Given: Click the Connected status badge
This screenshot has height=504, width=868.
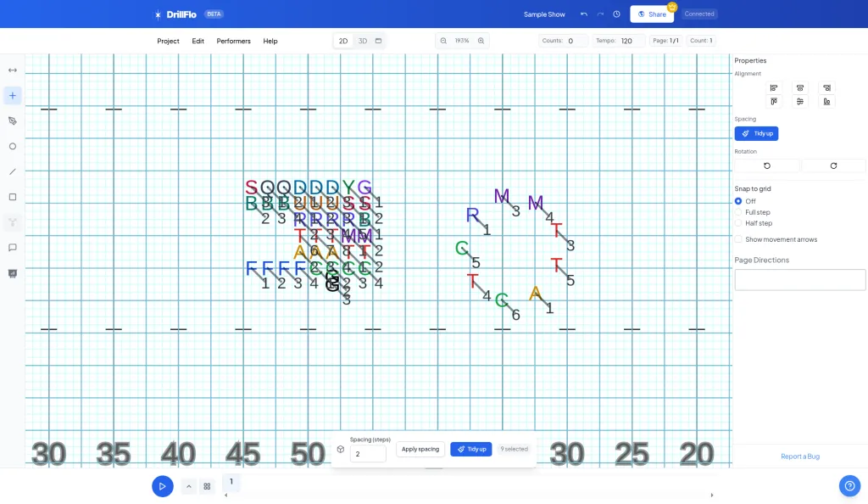Looking at the screenshot, I should point(699,14).
